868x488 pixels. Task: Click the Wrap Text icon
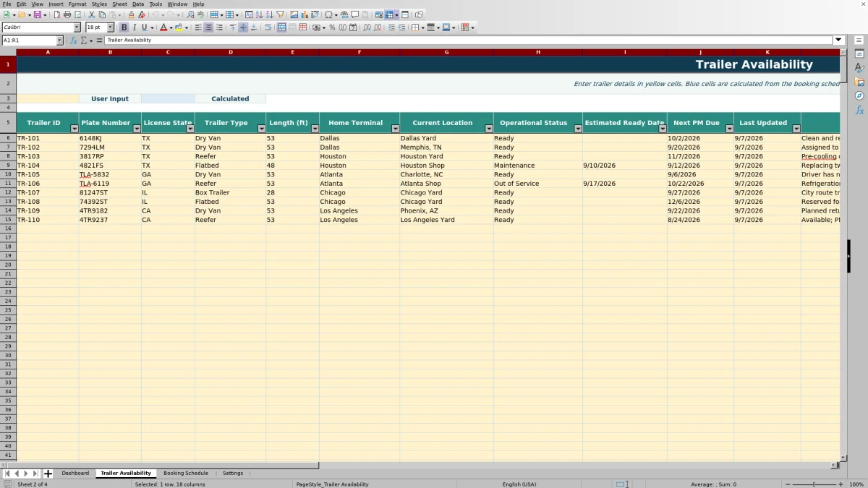pyautogui.click(x=268, y=27)
